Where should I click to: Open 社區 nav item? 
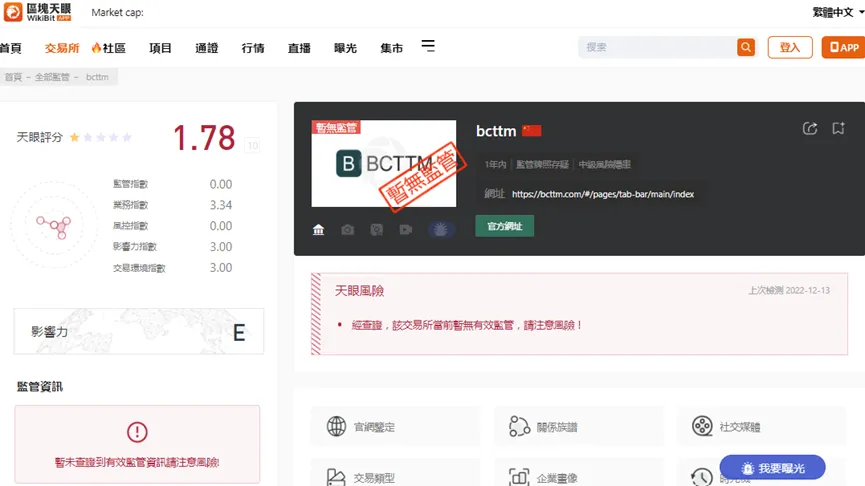[109, 48]
